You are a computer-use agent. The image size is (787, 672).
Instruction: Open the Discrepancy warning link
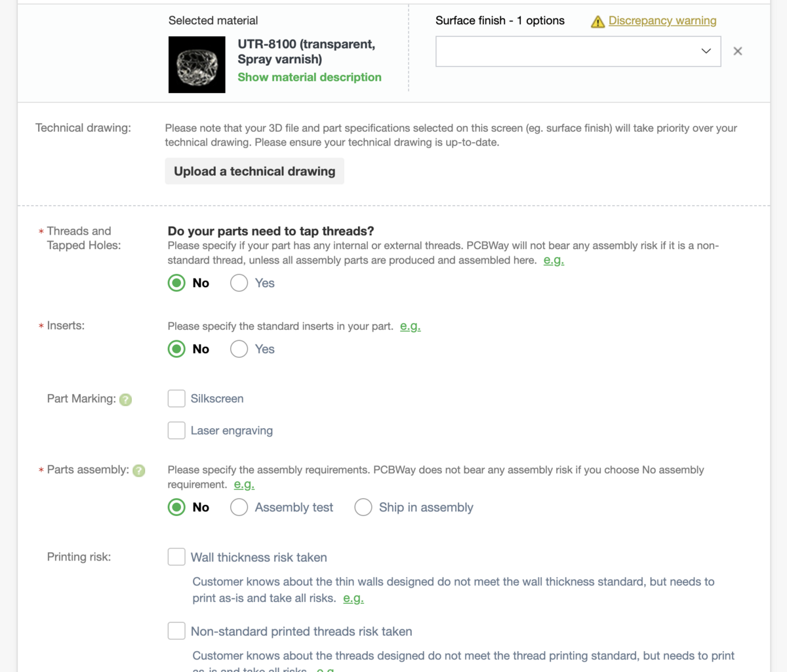662,21
